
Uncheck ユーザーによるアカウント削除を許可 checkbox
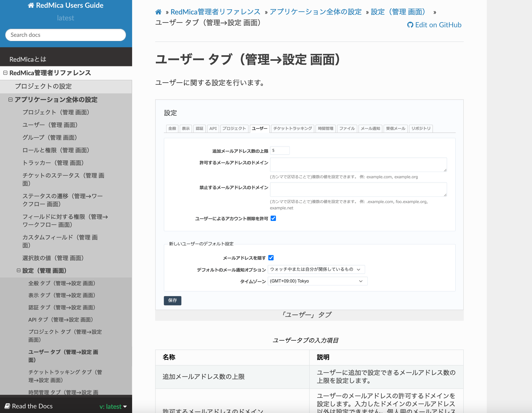(273, 218)
